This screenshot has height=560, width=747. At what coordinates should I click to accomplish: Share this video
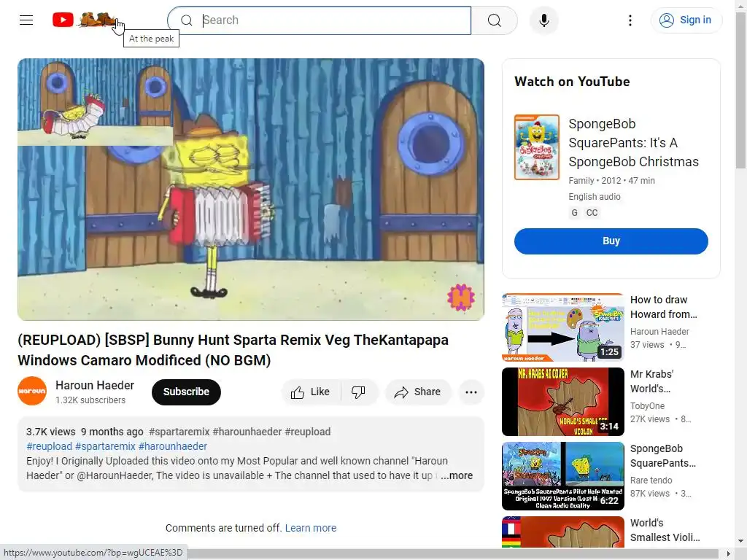(418, 392)
